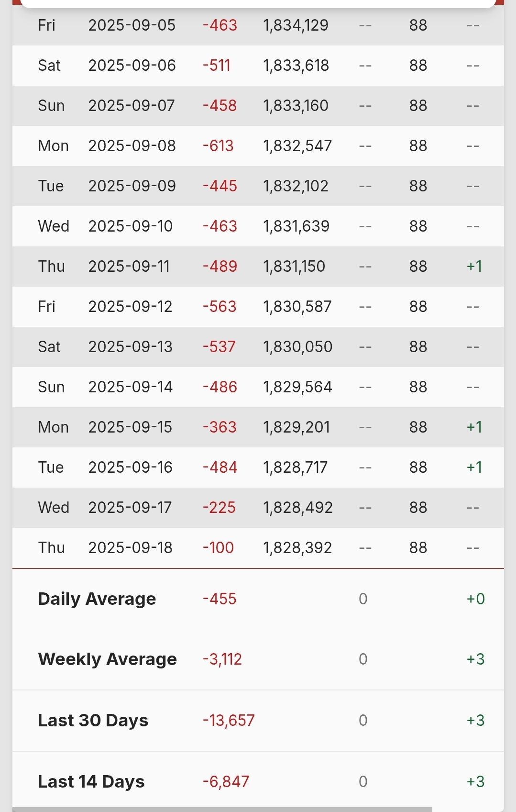516x812 pixels.
Task: Click the date 2025-09-14
Action: click(130, 387)
